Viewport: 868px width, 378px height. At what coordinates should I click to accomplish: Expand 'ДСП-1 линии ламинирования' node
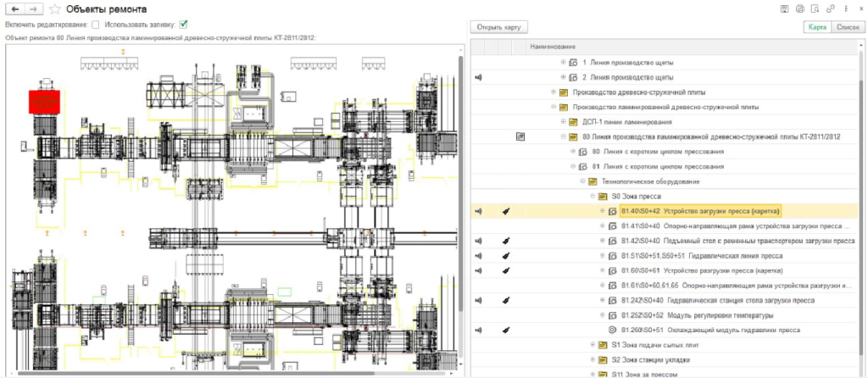click(x=563, y=121)
